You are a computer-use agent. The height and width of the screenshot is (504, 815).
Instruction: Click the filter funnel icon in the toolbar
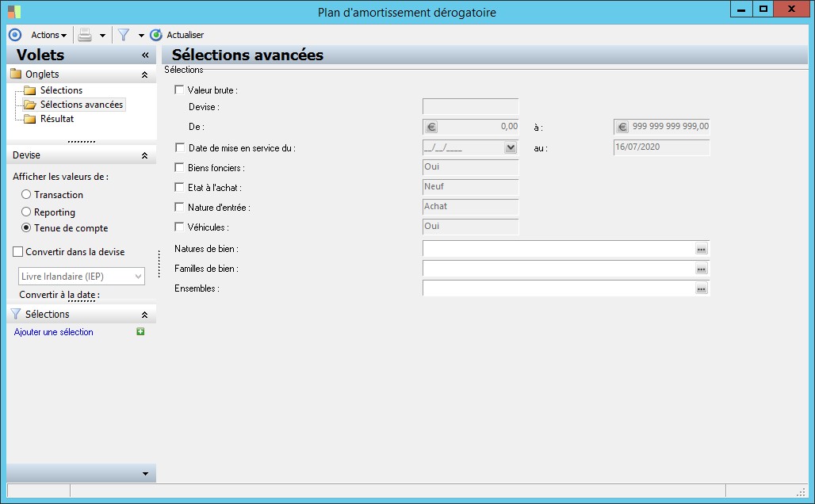[124, 35]
